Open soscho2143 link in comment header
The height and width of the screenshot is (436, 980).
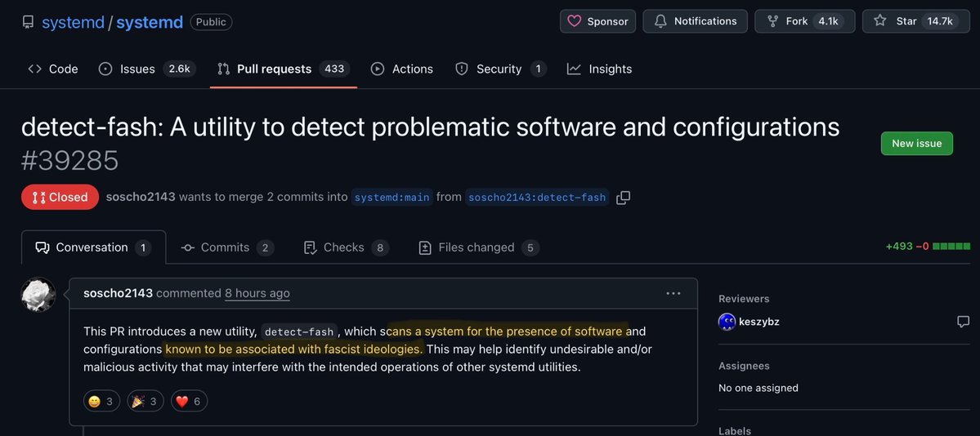119,293
